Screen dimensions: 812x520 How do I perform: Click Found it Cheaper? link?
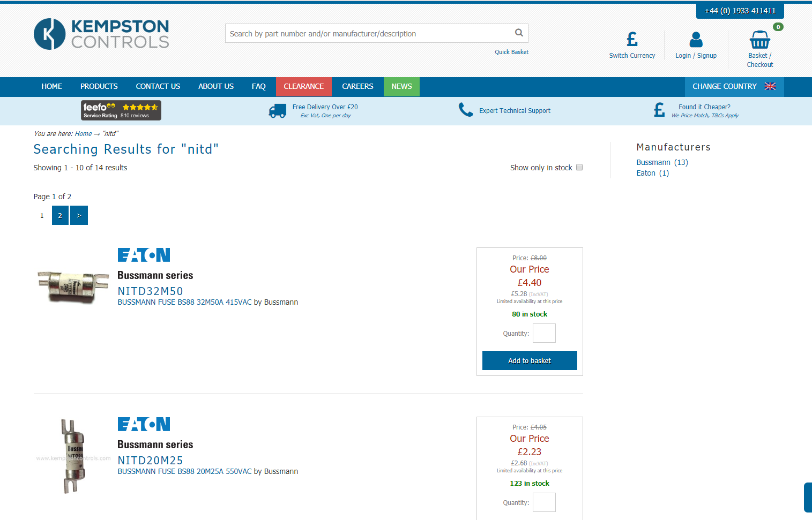704,107
